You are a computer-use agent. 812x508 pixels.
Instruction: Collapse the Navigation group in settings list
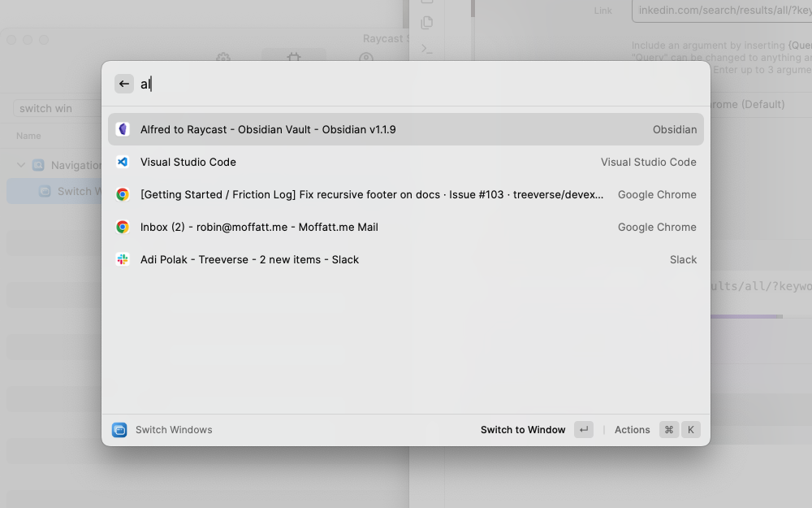click(x=21, y=165)
